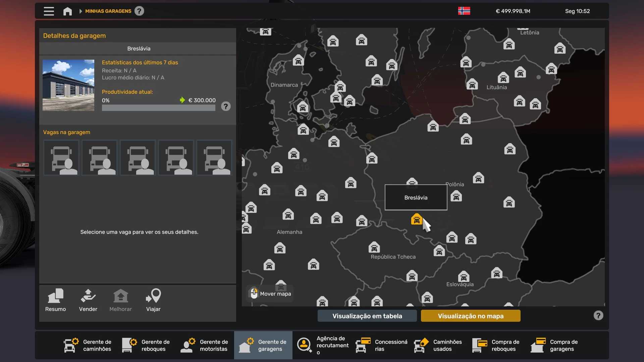Viewport: 644px width, 362px height.
Task: Open the hamburger main menu
Action: [x=49, y=11]
